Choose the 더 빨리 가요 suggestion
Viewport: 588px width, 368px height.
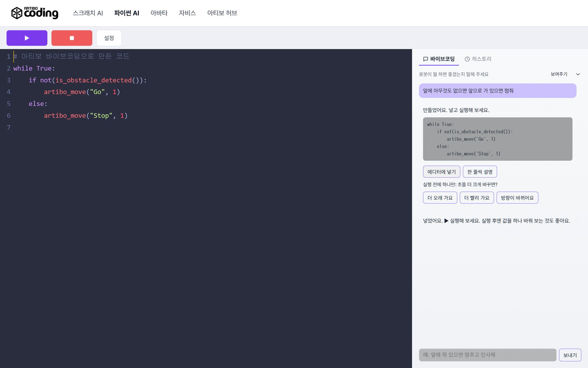tap(477, 198)
